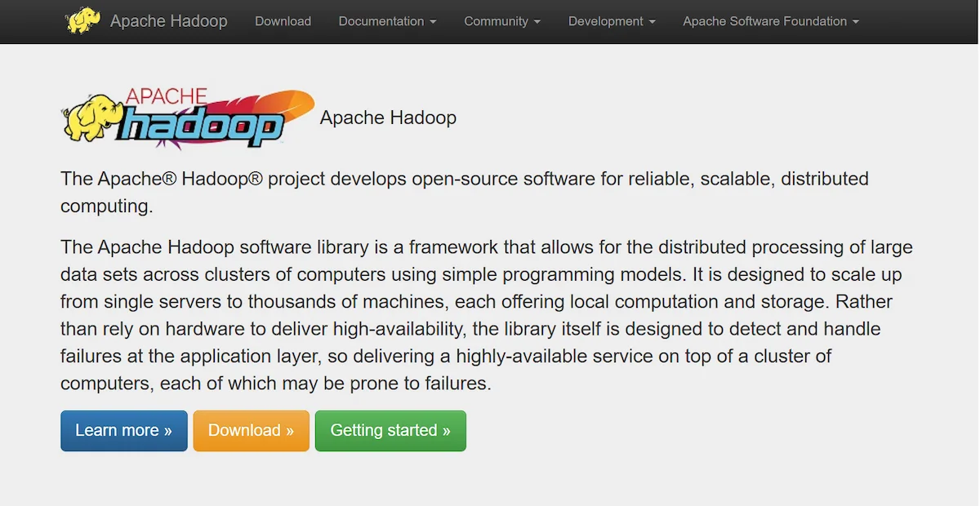This screenshot has width=980, height=506.
Task: Click the caret arrow beside Documentation
Action: click(x=433, y=22)
